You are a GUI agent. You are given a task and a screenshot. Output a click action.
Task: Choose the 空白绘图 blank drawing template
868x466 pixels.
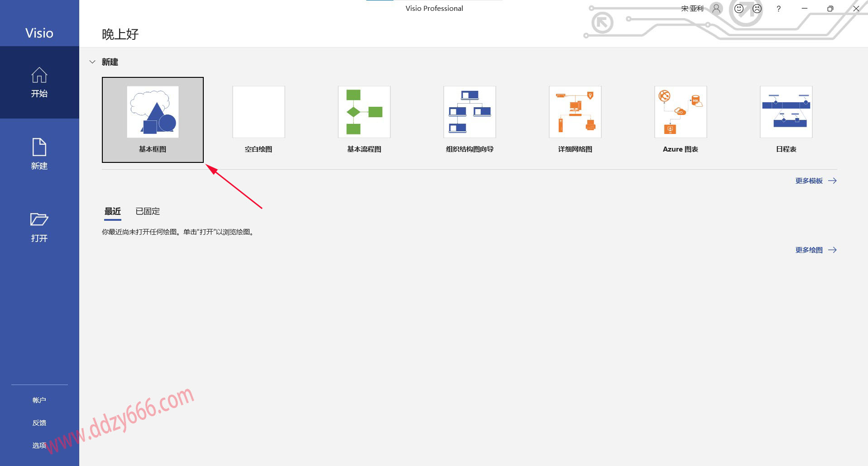coord(259,112)
